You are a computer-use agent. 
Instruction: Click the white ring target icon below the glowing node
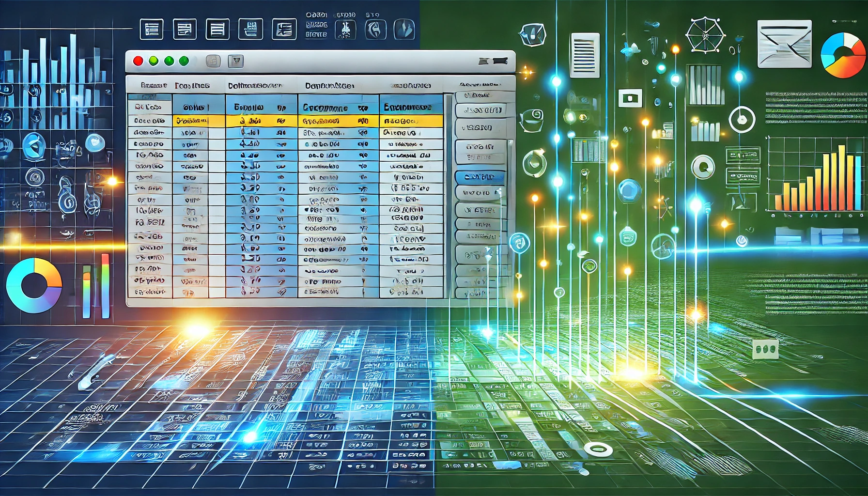[x=742, y=119]
